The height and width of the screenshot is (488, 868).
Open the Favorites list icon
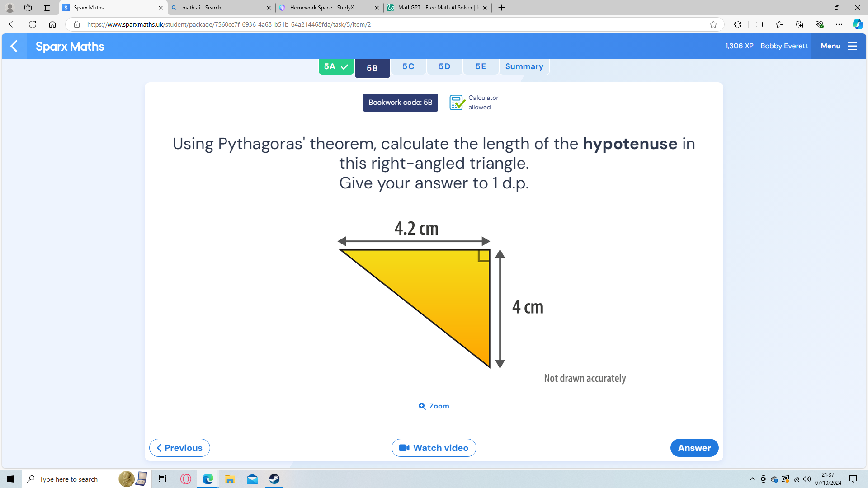(779, 24)
